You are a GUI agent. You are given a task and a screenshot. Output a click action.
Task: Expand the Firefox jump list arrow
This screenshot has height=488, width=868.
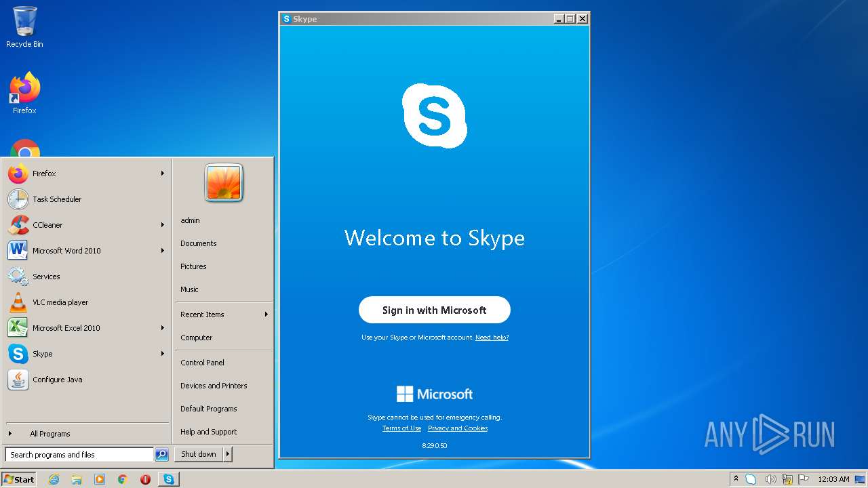pyautogui.click(x=163, y=174)
